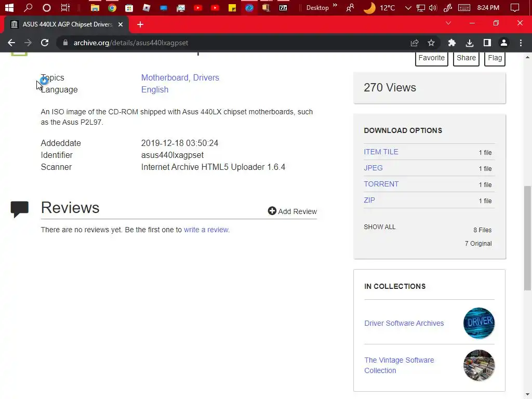Open the touch keyboard tray icon

coord(464,7)
